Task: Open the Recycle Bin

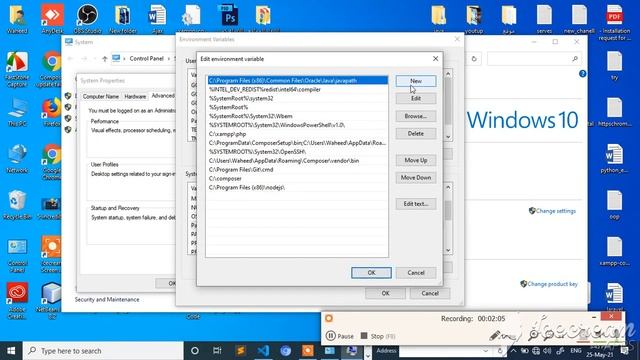Action: [17, 205]
